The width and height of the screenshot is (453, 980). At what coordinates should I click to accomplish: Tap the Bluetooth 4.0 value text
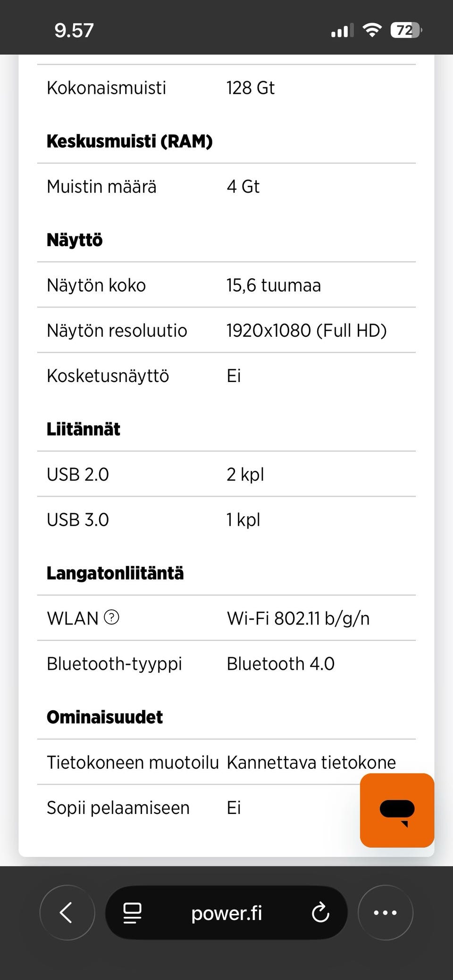[x=280, y=664]
